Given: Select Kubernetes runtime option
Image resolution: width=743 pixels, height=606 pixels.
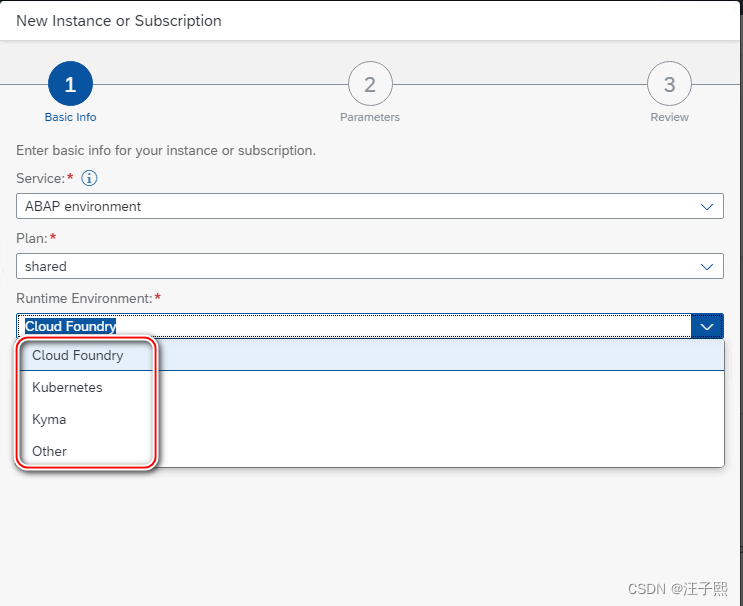Looking at the screenshot, I should tap(370, 387).
